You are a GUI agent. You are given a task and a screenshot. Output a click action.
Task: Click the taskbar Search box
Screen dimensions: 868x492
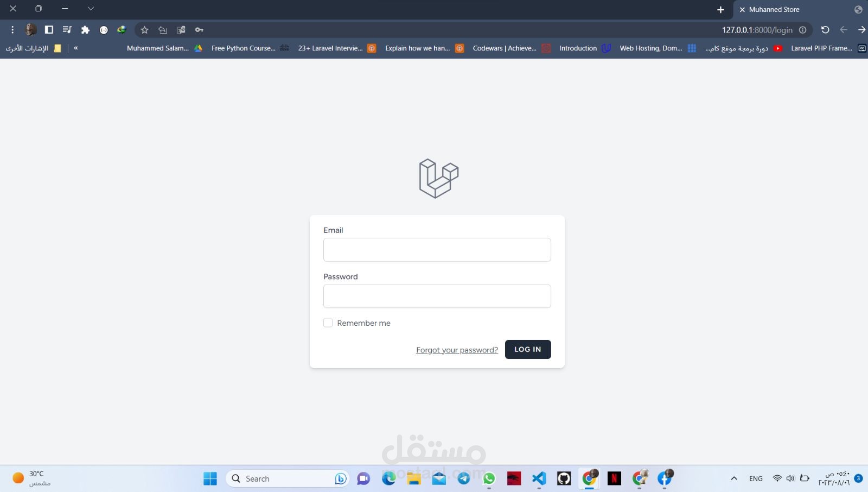(x=288, y=478)
